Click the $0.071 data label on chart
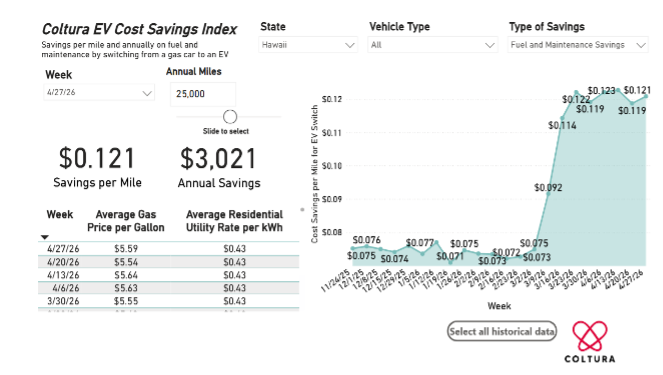Viewport: 663px width, 375px height. coord(450,256)
